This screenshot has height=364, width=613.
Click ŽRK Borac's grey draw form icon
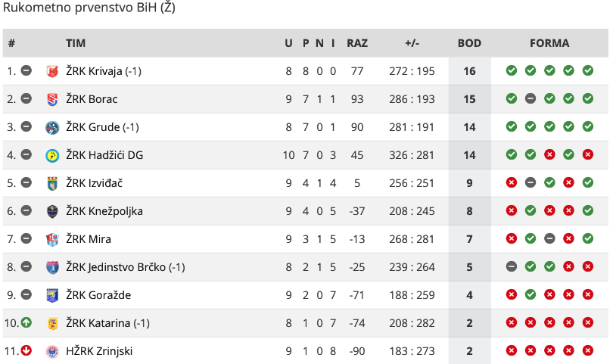[530, 98]
